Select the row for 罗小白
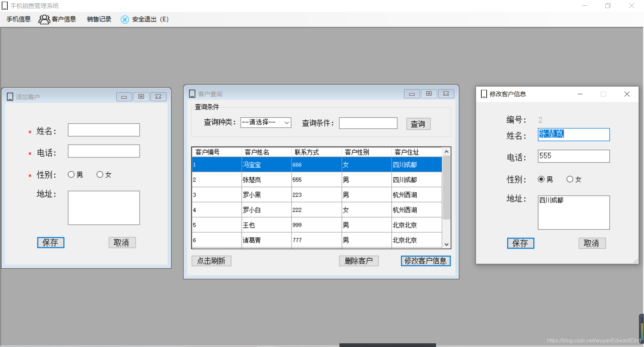Screen dimensions: 644x347 [317, 210]
